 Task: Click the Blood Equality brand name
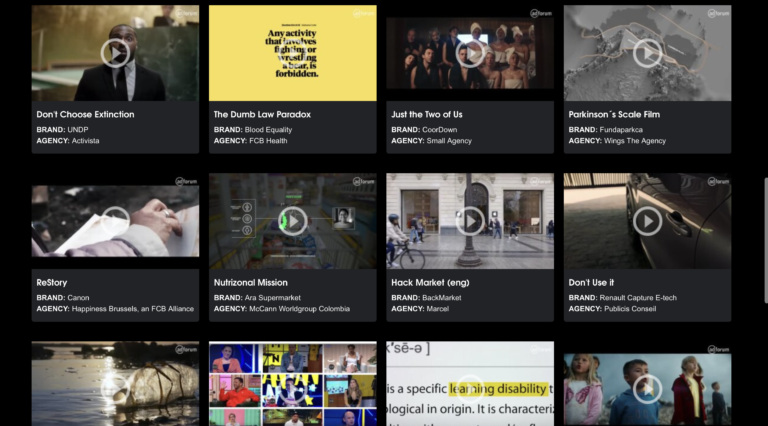[x=268, y=130]
